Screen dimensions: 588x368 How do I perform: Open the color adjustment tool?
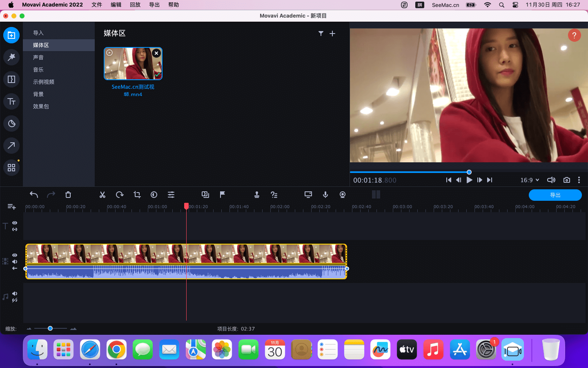154,195
